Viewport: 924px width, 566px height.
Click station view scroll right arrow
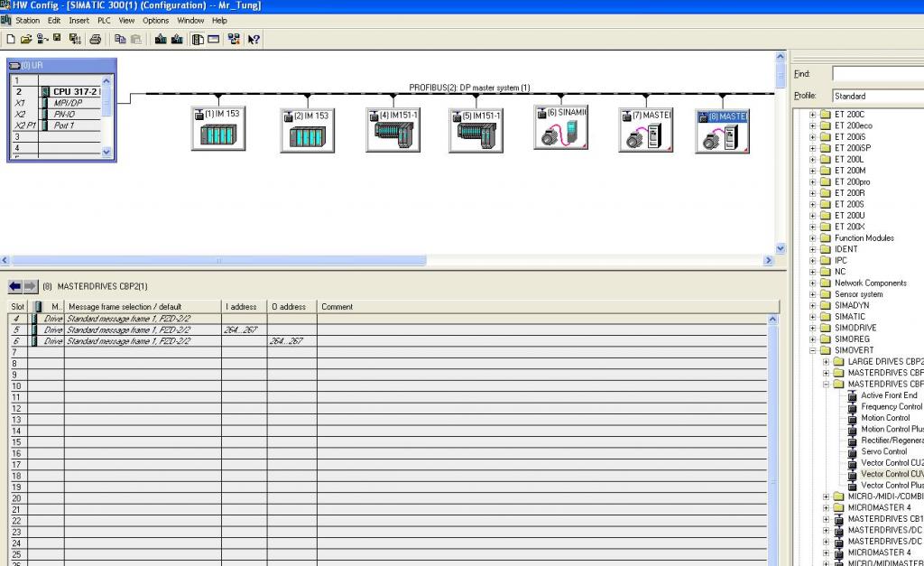click(x=768, y=261)
